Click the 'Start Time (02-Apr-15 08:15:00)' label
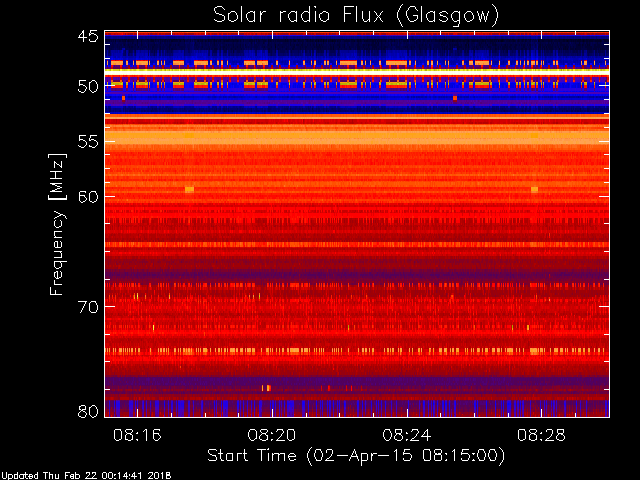The image size is (640, 480). pyautogui.click(x=356, y=456)
